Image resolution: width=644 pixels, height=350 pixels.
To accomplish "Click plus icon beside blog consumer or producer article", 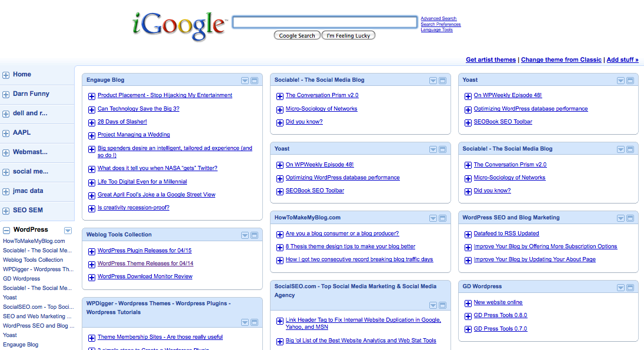I will (280, 235).
